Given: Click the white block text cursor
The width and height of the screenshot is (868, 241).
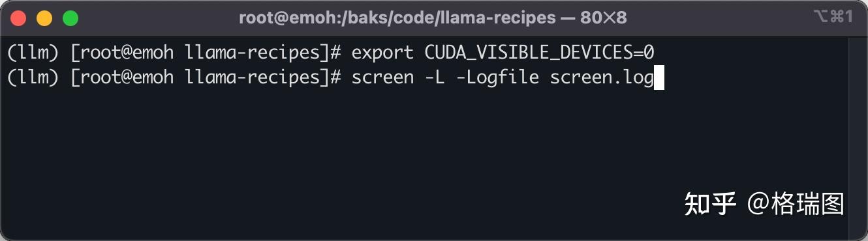Looking at the screenshot, I should coord(659,78).
